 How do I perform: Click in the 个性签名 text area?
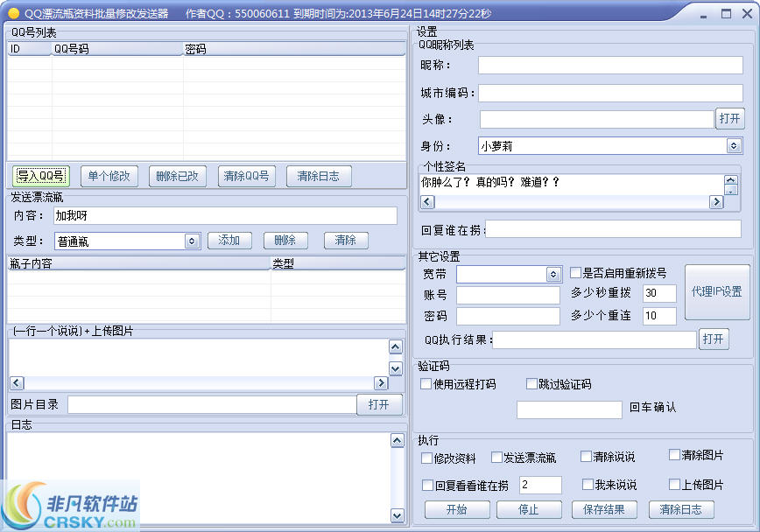572,185
